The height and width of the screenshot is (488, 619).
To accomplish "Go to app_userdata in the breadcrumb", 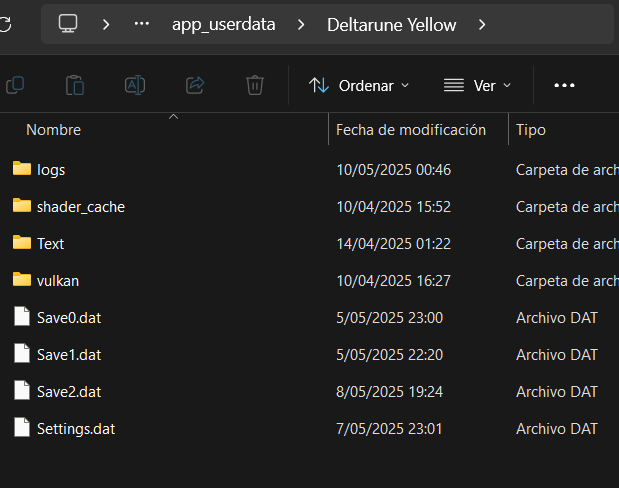I will point(223,24).
